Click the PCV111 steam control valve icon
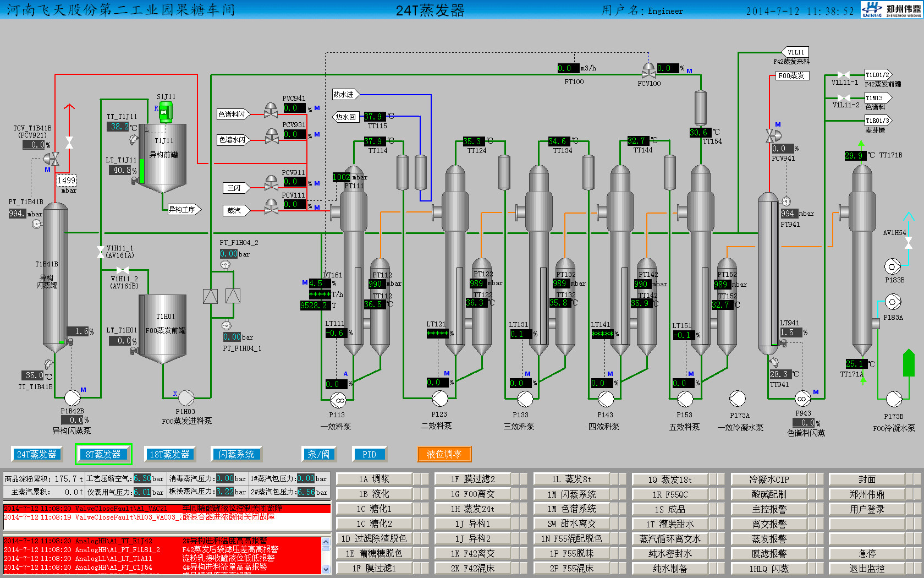The image size is (924, 578). (x=271, y=206)
